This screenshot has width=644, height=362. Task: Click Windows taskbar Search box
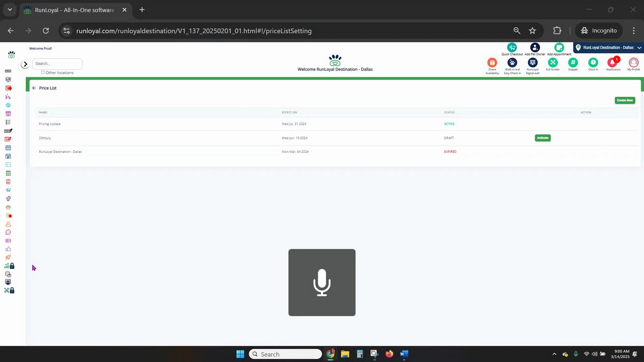pyautogui.click(x=285, y=354)
